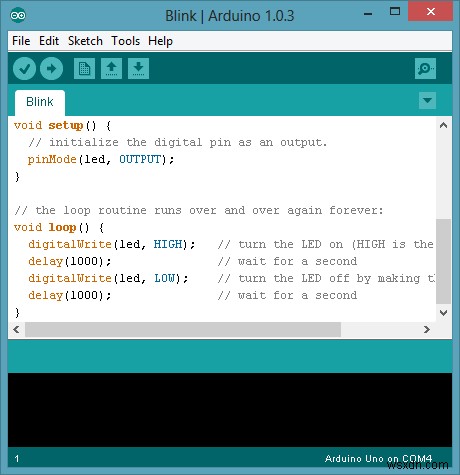Click the 'HIGH' constant in digitalWrite
The image size is (460, 475).
(168, 244)
